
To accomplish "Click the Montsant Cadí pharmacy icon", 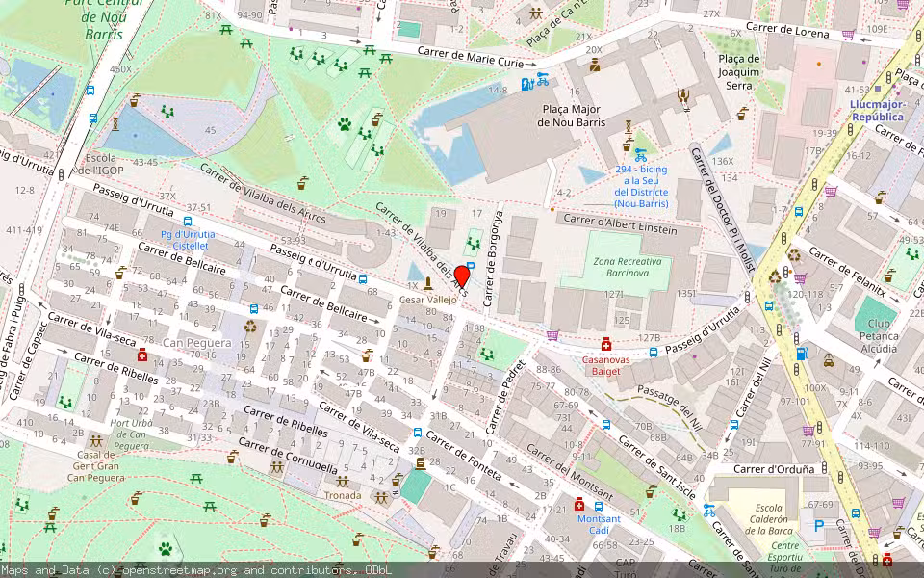I will click(579, 504).
